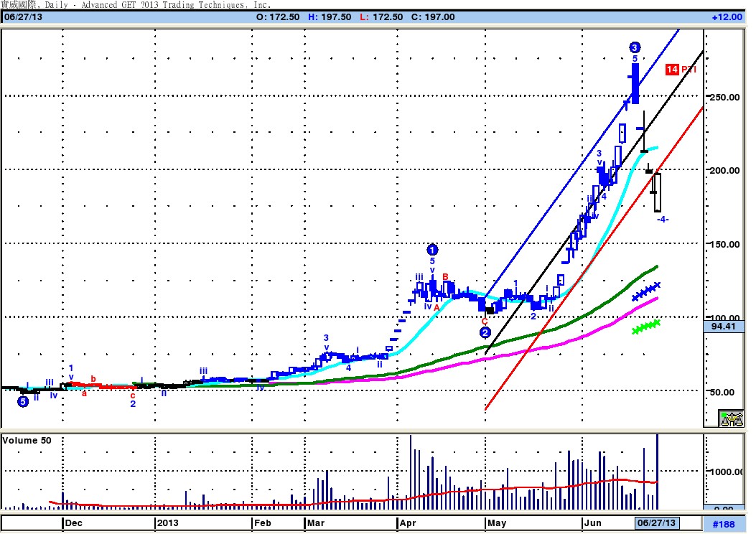Select the circled wave 5 marker at far left

coord(23,401)
